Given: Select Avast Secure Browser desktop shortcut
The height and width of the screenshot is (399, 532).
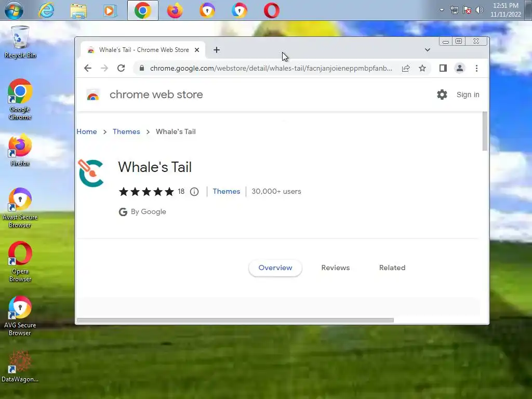Looking at the screenshot, I should click(20, 208).
